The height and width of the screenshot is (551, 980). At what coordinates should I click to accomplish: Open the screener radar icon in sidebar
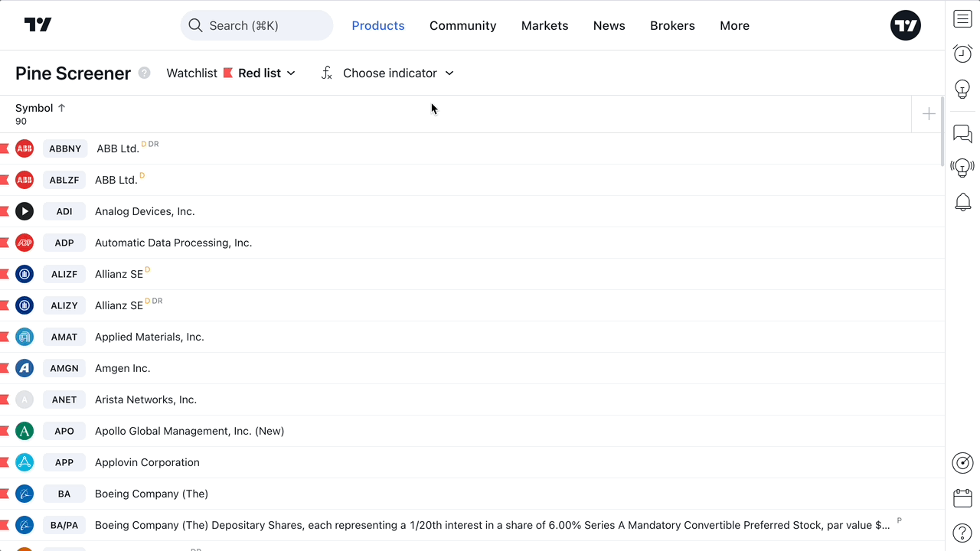(962, 463)
